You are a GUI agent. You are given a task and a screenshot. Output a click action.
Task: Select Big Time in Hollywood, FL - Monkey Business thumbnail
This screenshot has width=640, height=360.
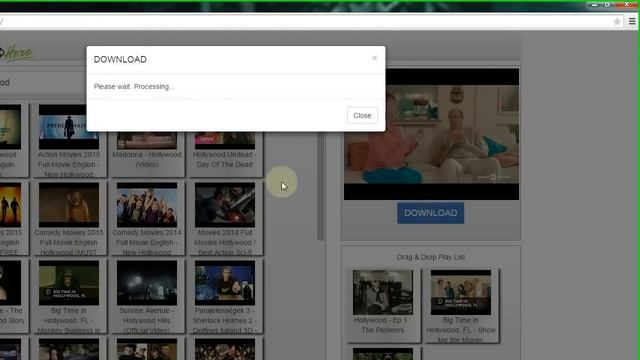click(69, 283)
